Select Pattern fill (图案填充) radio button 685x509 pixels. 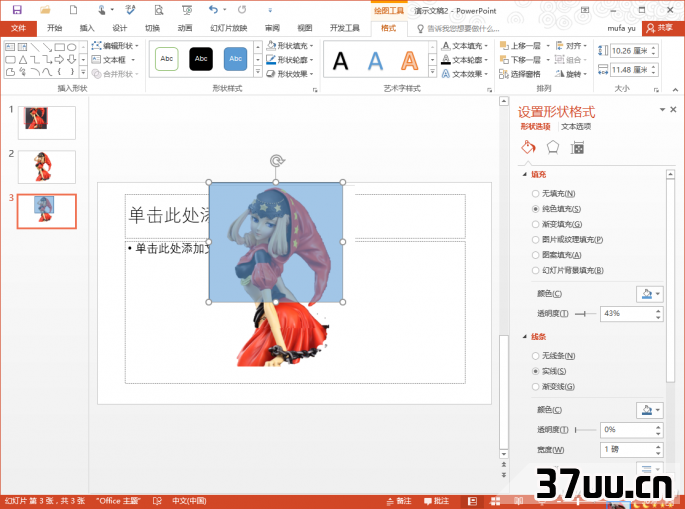pyautogui.click(x=535, y=255)
